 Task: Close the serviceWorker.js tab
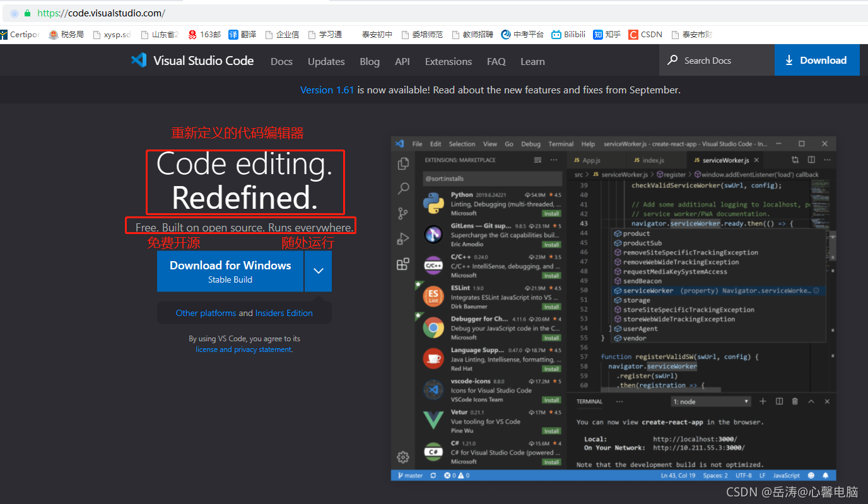click(x=757, y=160)
